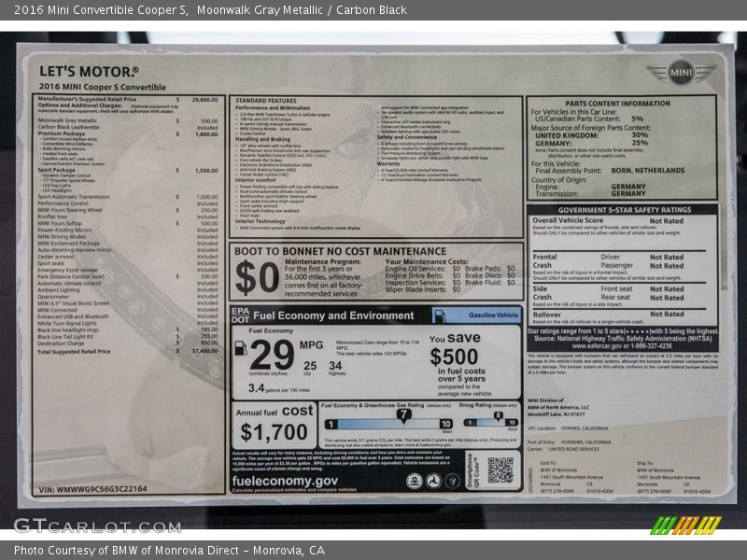Click the 'Wiper Blade Inserts' cost line
747x560 pixels.
(x=423, y=289)
